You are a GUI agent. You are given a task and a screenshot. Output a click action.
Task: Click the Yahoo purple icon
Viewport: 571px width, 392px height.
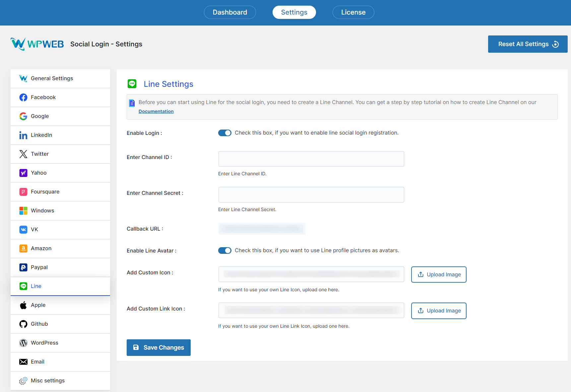(x=23, y=173)
